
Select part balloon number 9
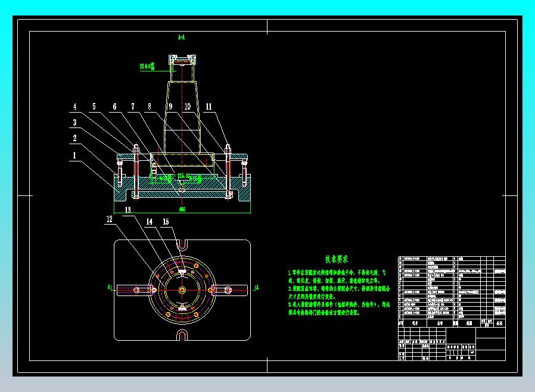tap(170, 107)
